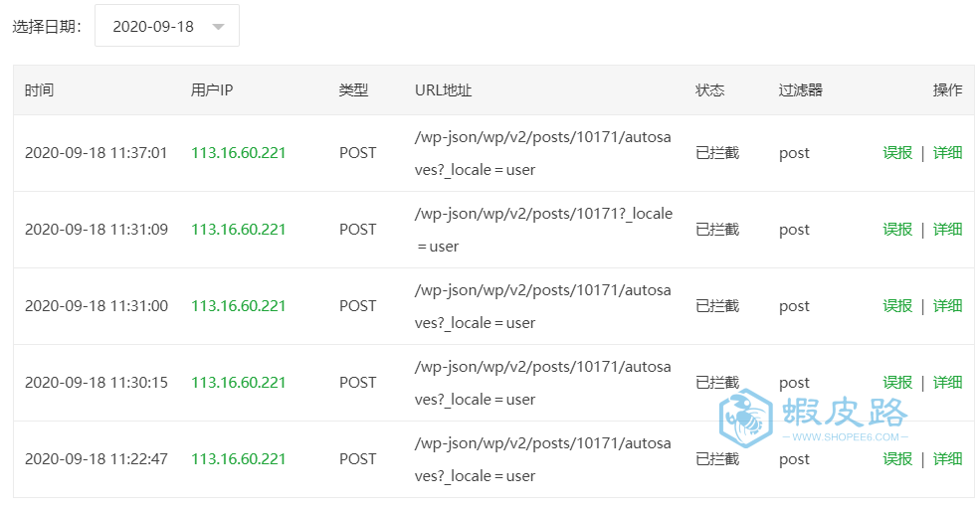Viewport: 980px width, 509px height.
Task: Click user IP in the 11:22:47 row
Action: 238,459
